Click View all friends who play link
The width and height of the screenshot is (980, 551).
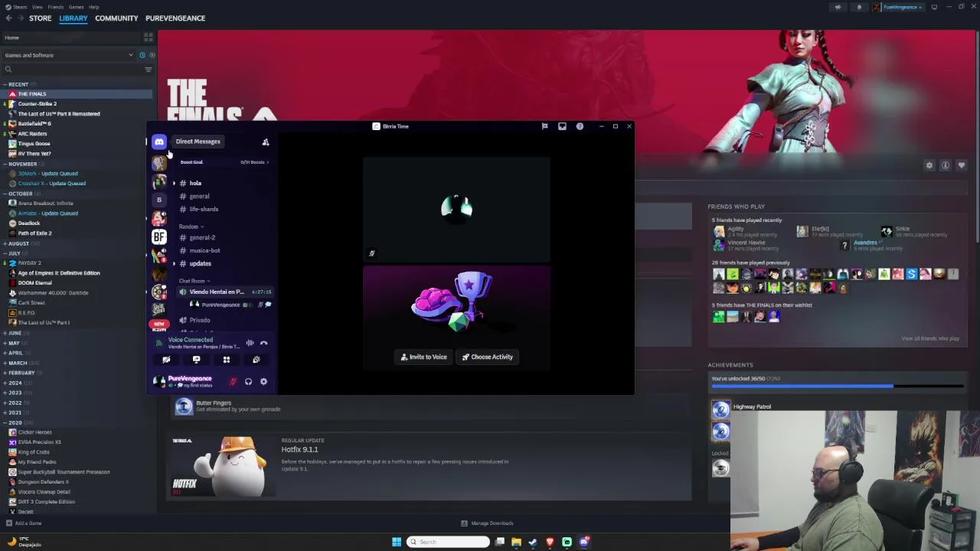click(x=930, y=338)
